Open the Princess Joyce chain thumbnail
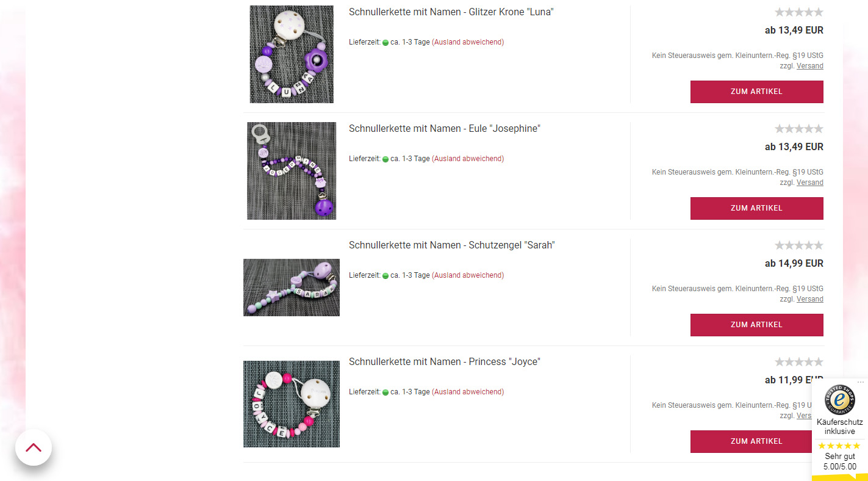 click(x=292, y=404)
